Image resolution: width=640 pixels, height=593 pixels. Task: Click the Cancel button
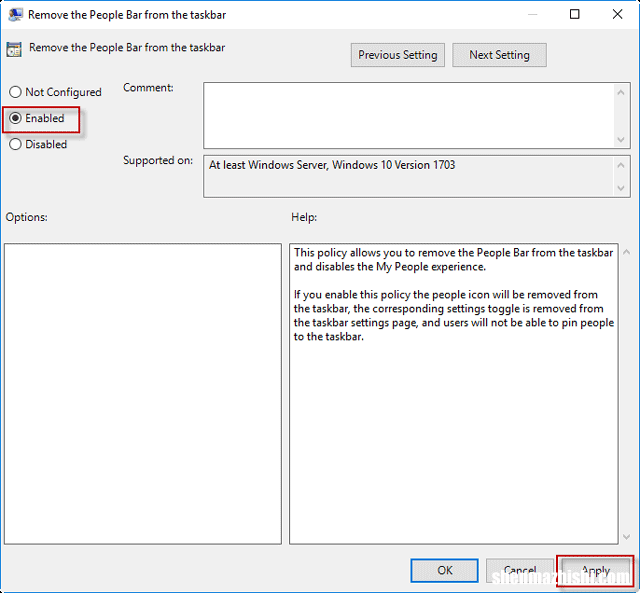click(520, 570)
